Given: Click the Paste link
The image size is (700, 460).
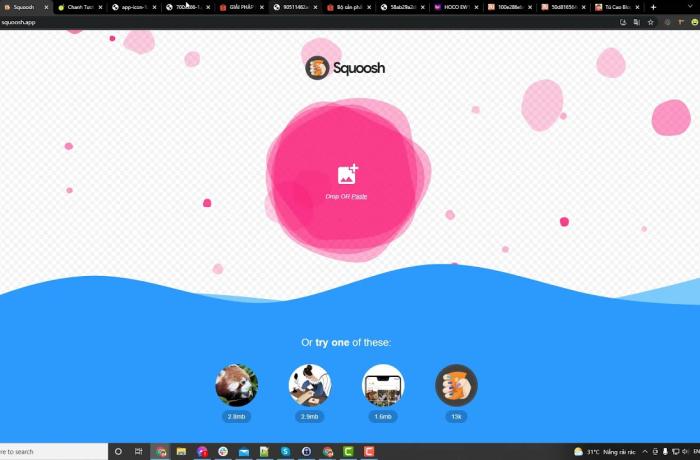Looking at the screenshot, I should click(x=359, y=197).
